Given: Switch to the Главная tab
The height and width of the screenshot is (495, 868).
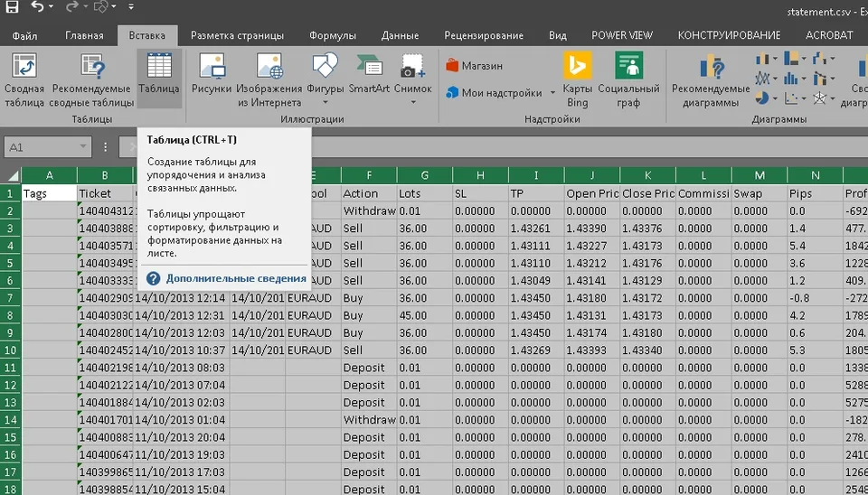Looking at the screenshot, I should 84,35.
